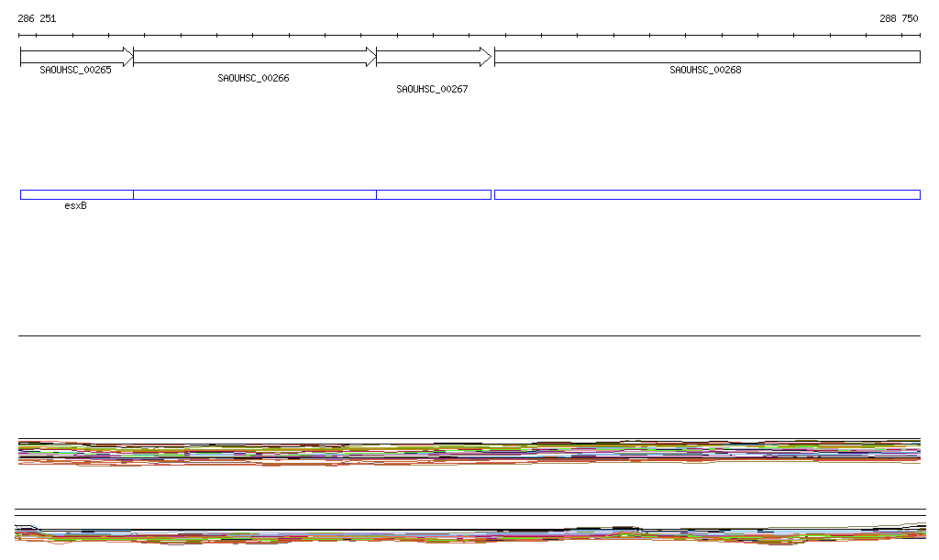This screenshot has height=560, width=939.
Task: Select the bottom multicolored expression track
Action: click(x=469, y=535)
